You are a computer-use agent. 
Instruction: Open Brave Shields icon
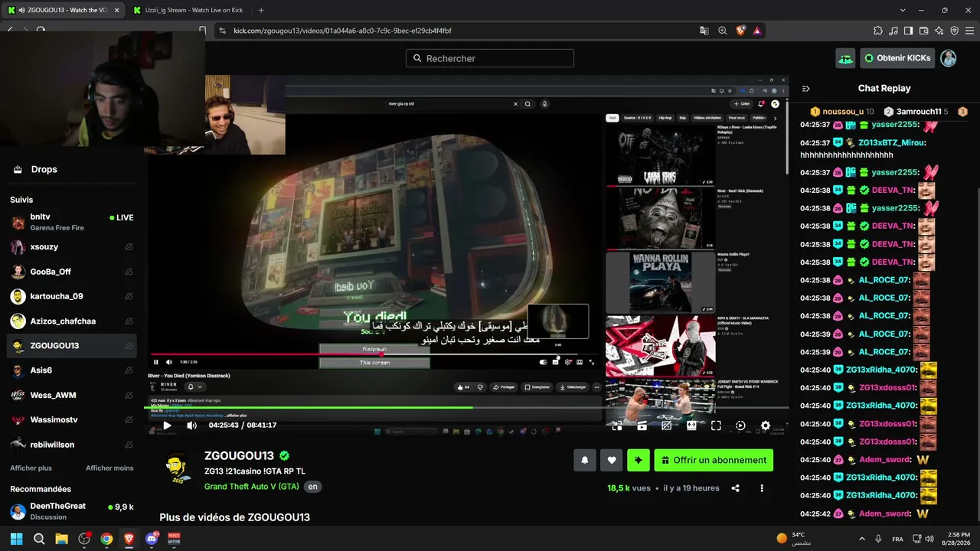pyautogui.click(x=740, y=31)
